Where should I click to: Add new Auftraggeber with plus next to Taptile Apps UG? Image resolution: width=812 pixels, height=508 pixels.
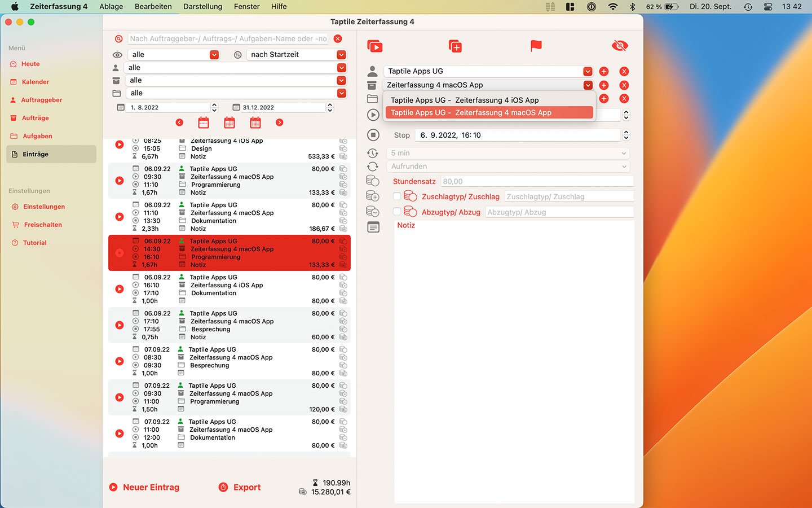604,72
